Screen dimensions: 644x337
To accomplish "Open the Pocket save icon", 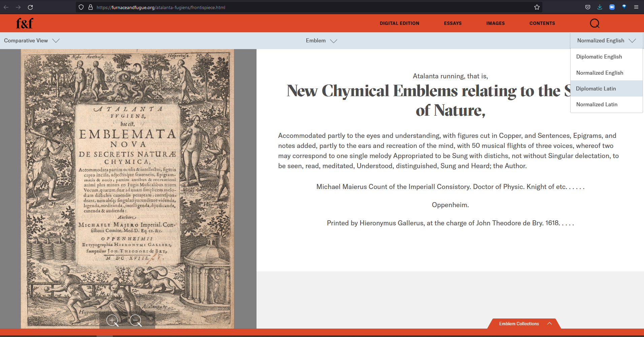I will pos(588,7).
